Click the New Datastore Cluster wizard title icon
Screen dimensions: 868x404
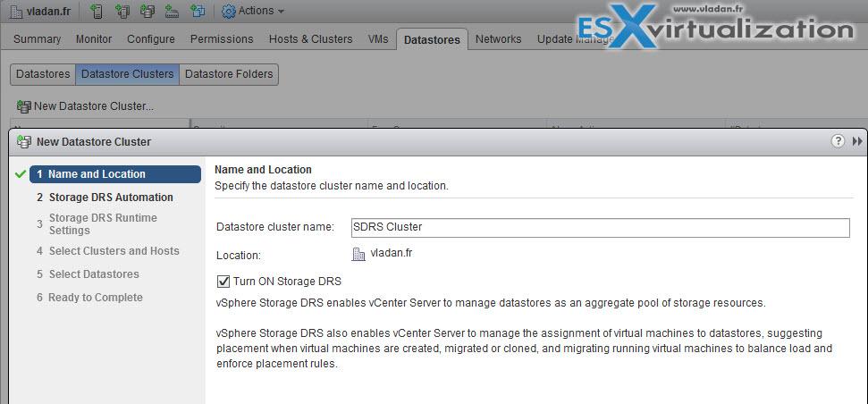point(24,142)
